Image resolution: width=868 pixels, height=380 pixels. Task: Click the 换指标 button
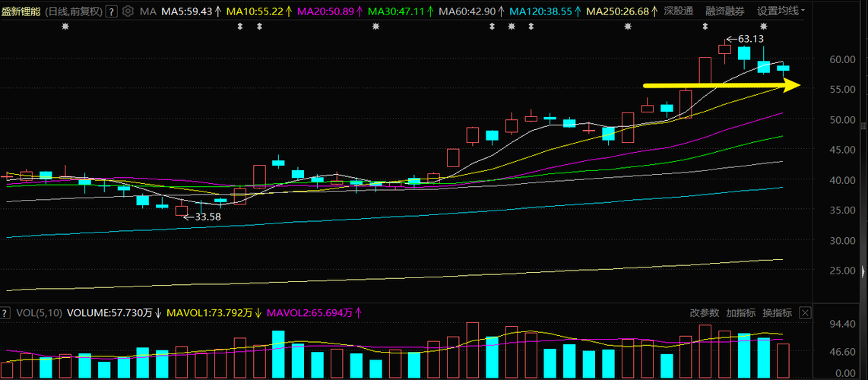pyautogui.click(x=777, y=313)
